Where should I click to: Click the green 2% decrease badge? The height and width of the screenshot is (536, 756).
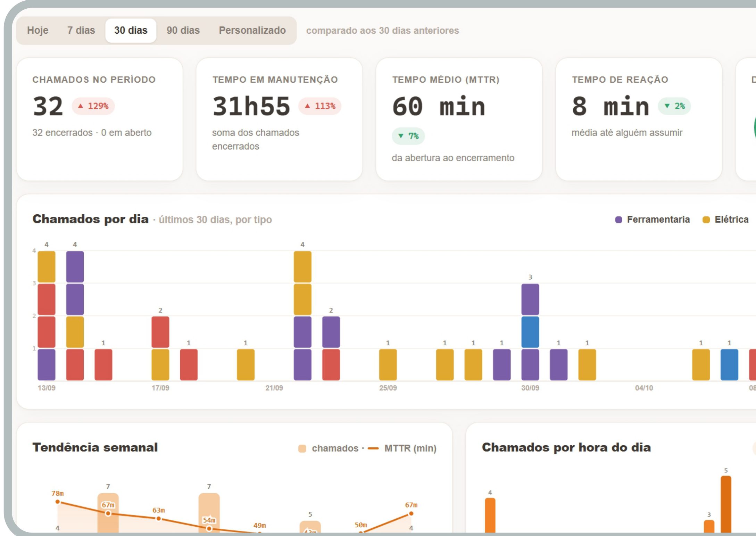[674, 106]
